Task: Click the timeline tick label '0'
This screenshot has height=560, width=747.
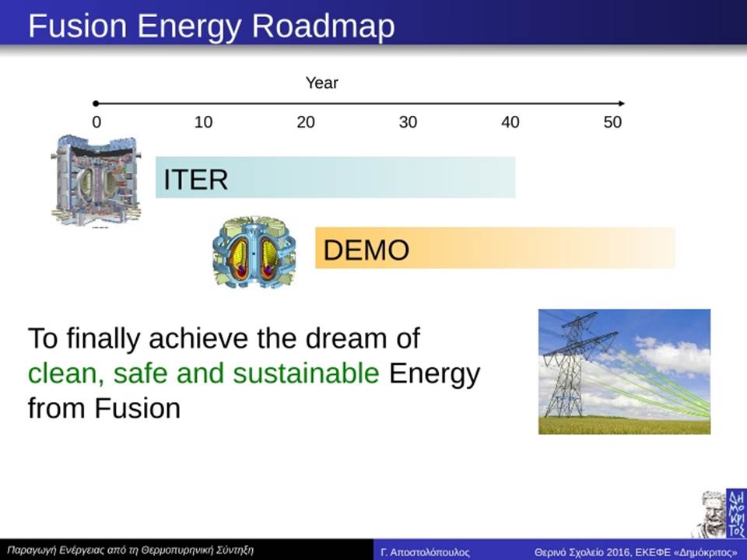Action: tap(96, 122)
